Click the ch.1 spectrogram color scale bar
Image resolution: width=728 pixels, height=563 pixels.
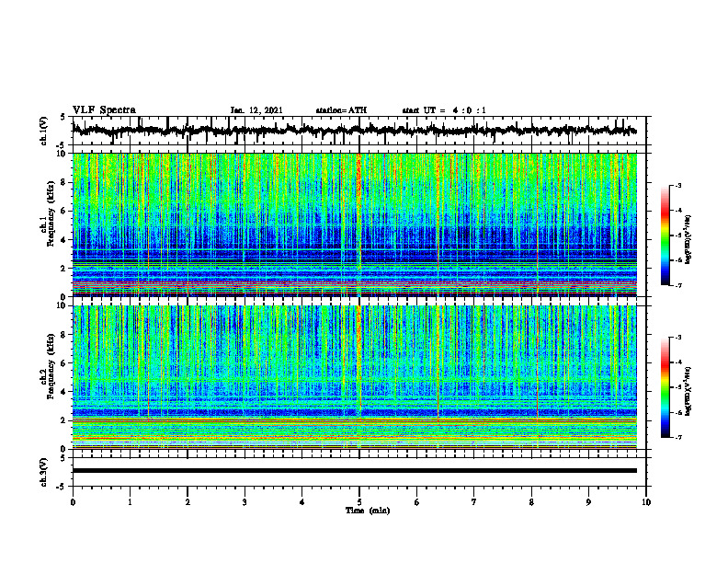click(x=665, y=236)
